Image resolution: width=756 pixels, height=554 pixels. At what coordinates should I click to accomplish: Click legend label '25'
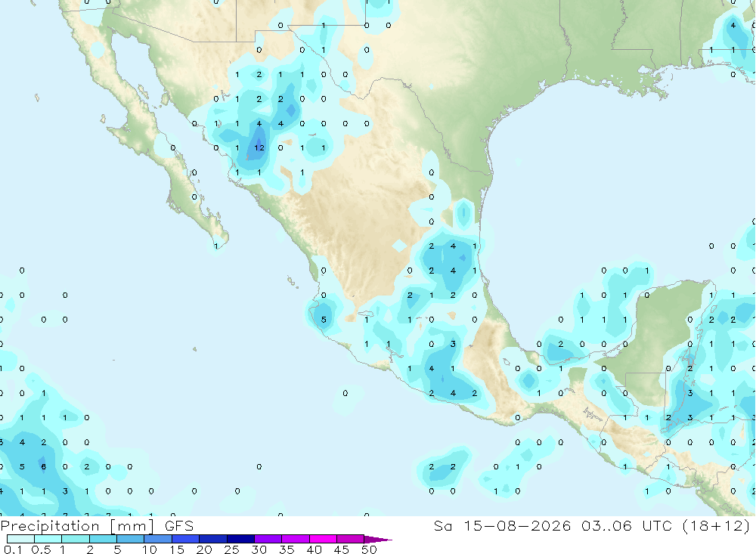click(x=231, y=549)
